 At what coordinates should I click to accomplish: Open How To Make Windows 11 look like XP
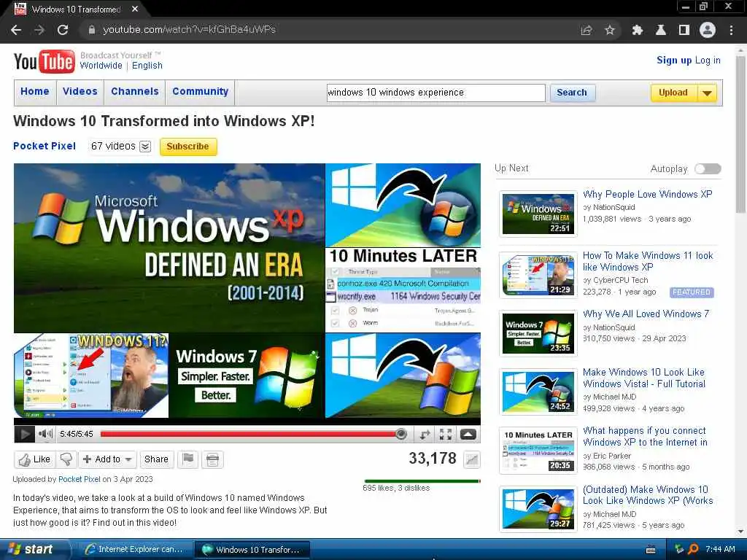(648, 261)
